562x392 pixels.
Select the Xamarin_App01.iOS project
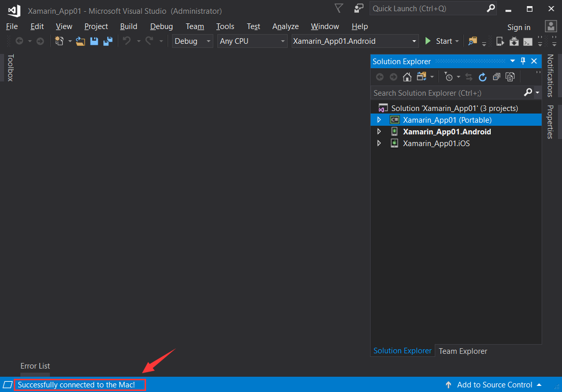click(x=436, y=144)
